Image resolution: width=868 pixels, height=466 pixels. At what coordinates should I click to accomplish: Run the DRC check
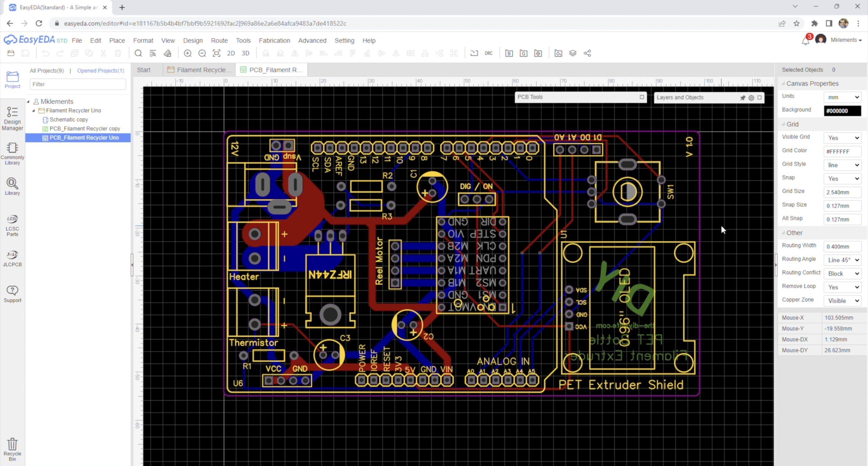(x=488, y=53)
